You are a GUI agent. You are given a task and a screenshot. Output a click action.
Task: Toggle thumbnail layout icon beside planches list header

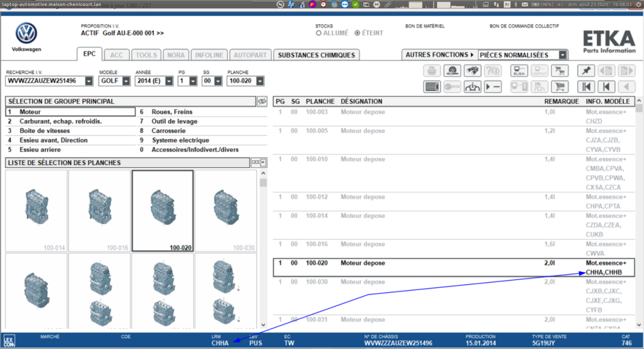[x=258, y=162]
